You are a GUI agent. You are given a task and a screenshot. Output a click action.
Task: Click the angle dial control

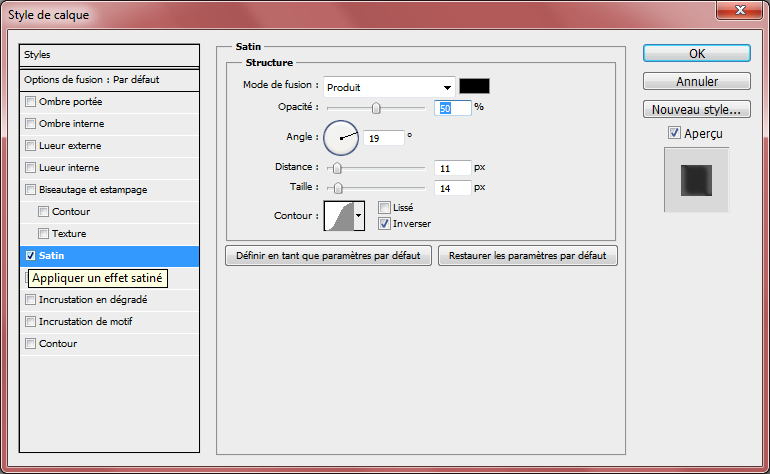coord(341,137)
